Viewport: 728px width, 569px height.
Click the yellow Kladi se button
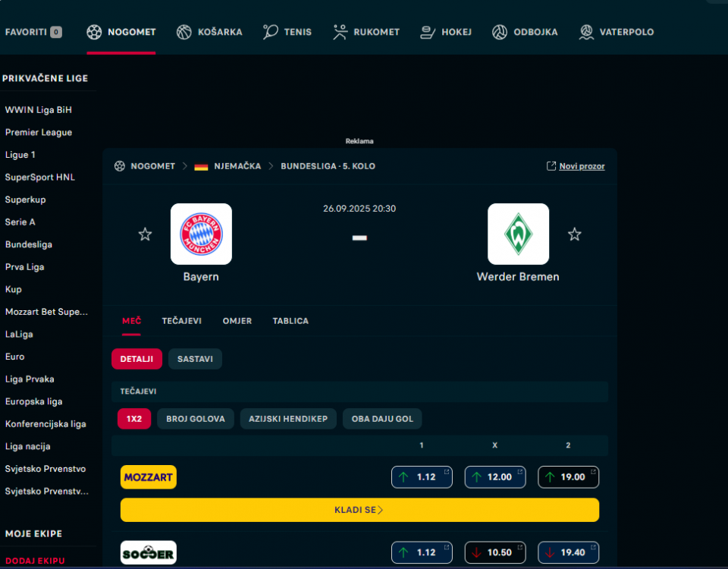(359, 510)
